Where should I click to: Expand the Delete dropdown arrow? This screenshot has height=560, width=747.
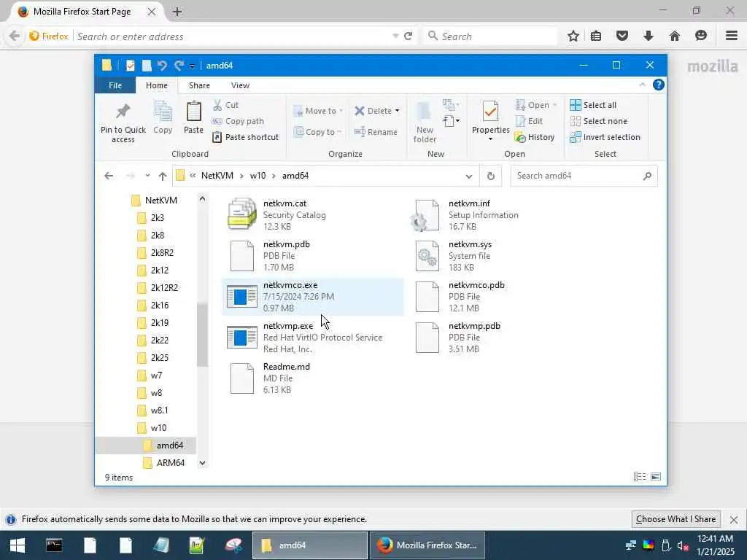[397, 111]
